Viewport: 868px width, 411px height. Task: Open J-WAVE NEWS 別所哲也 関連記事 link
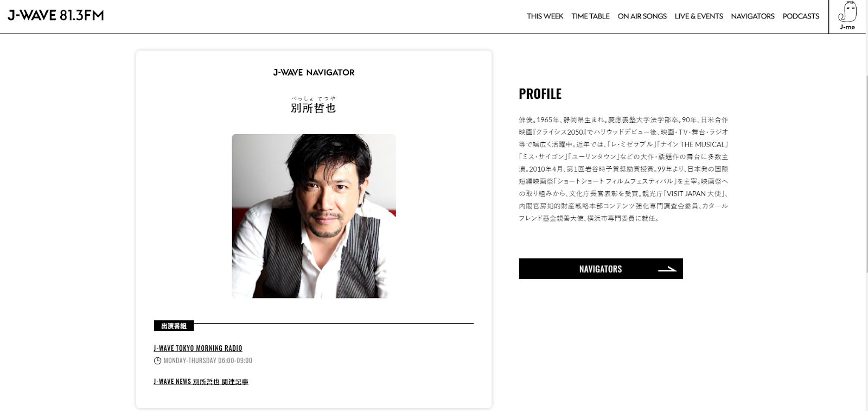pos(201,382)
